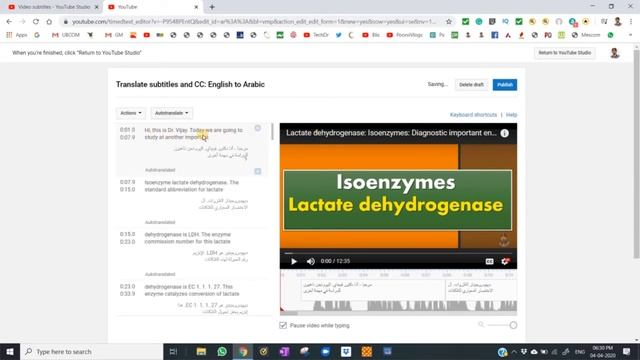Open the Mescom bookmark

(x=587, y=35)
